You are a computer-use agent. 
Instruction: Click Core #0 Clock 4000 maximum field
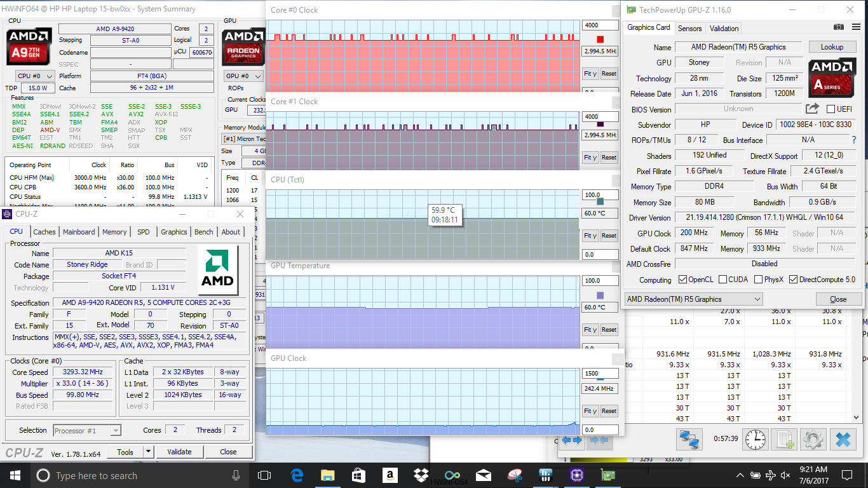600,25
